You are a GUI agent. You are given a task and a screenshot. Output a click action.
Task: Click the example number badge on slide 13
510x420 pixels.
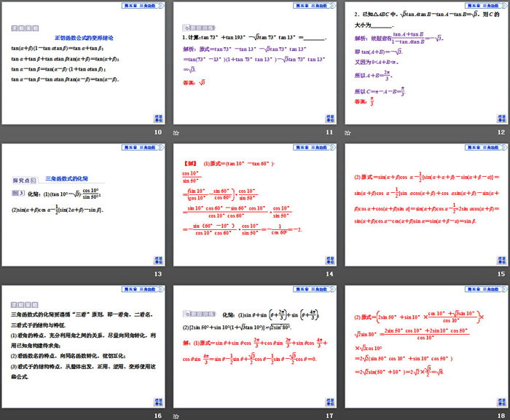tap(18, 193)
